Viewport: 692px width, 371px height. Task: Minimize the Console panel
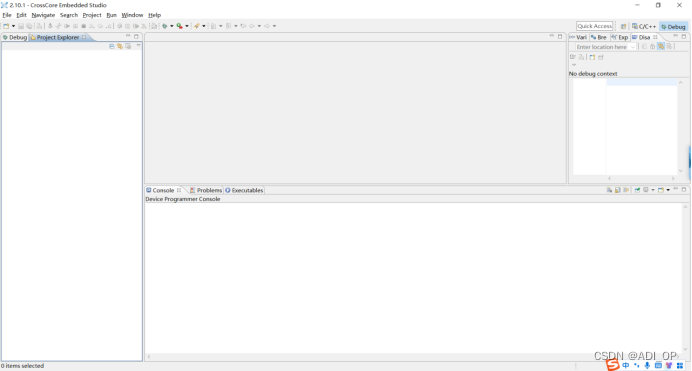[x=676, y=189]
